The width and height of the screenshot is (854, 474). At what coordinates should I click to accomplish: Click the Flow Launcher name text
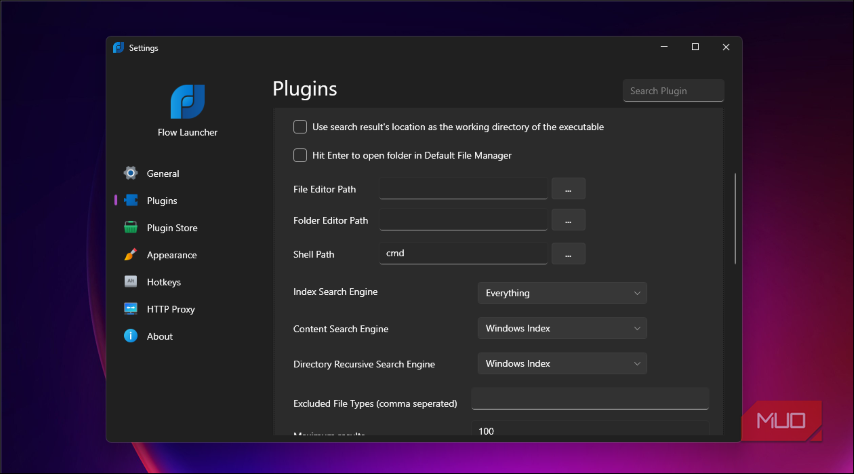(x=187, y=132)
